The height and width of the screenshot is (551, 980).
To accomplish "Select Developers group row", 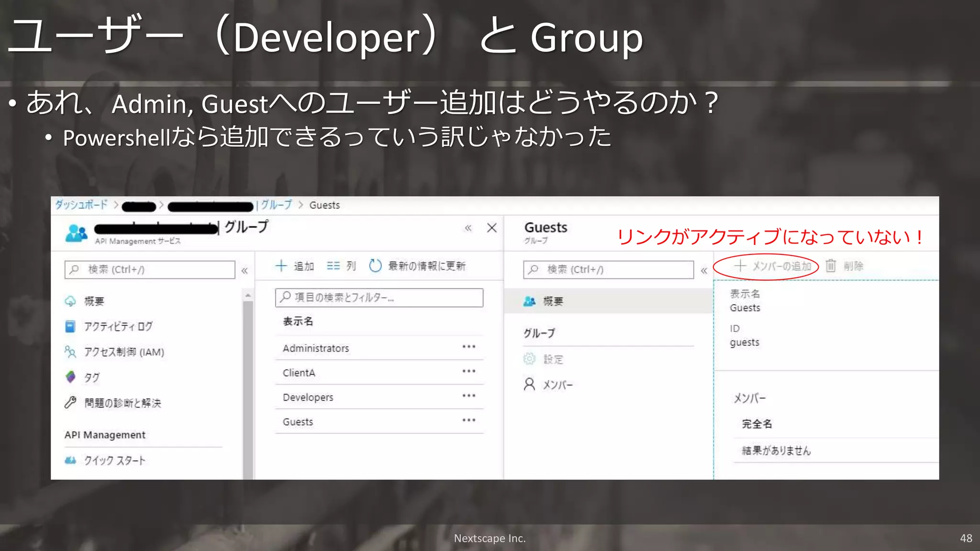I will tap(379, 397).
